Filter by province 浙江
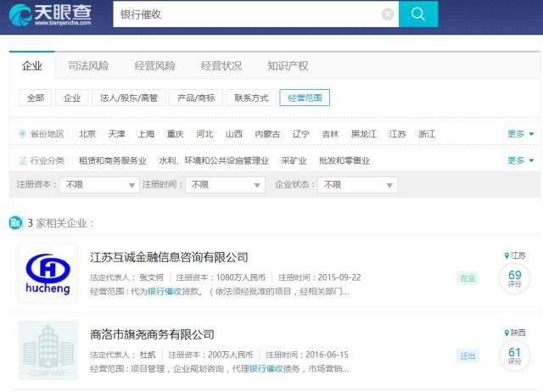 pos(427,134)
